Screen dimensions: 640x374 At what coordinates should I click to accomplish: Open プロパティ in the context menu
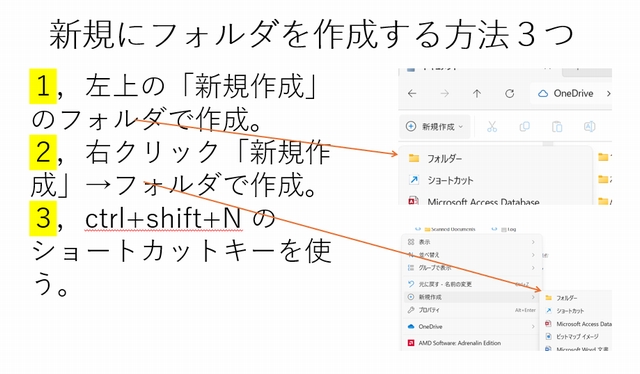[x=472, y=310]
